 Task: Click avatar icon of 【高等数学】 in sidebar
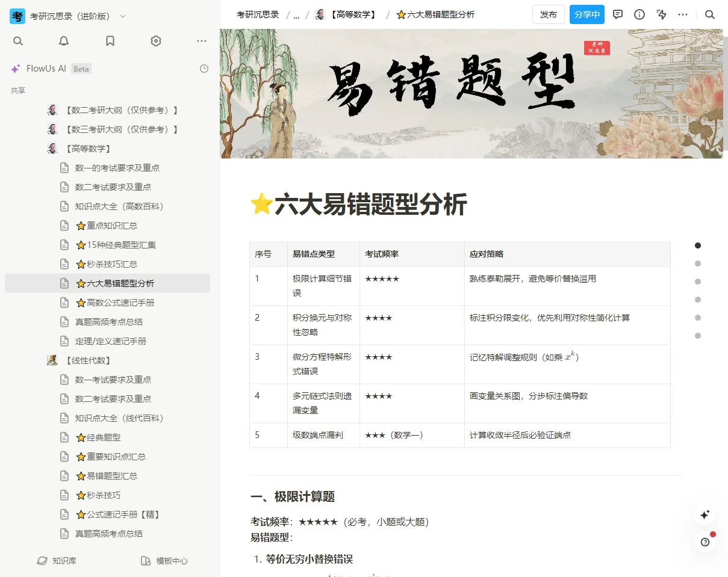click(53, 149)
